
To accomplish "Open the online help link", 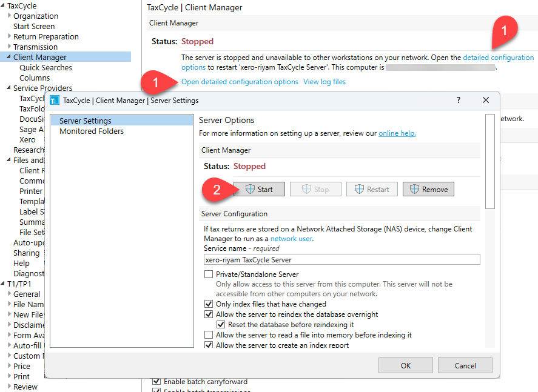I will 397,133.
